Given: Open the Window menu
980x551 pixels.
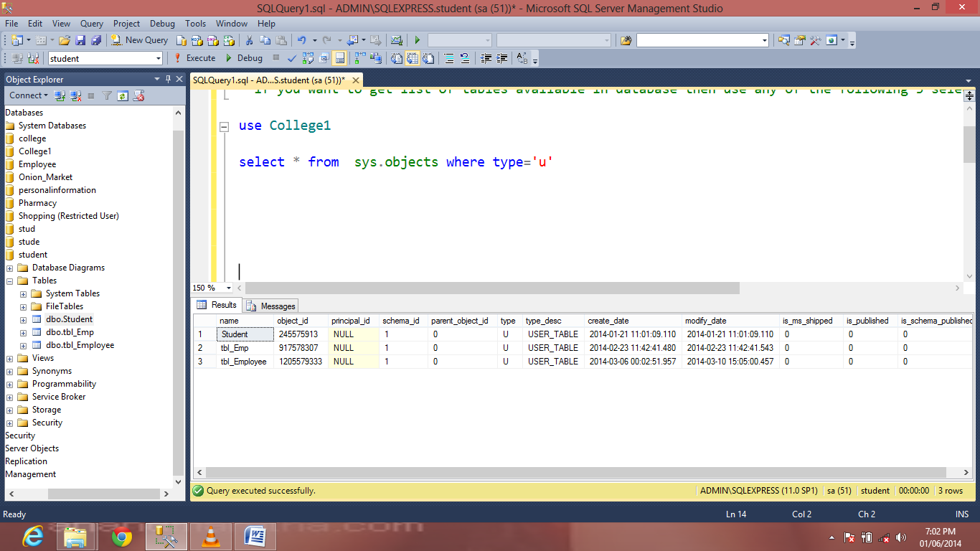Looking at the screenshot, I should (232, 24).
